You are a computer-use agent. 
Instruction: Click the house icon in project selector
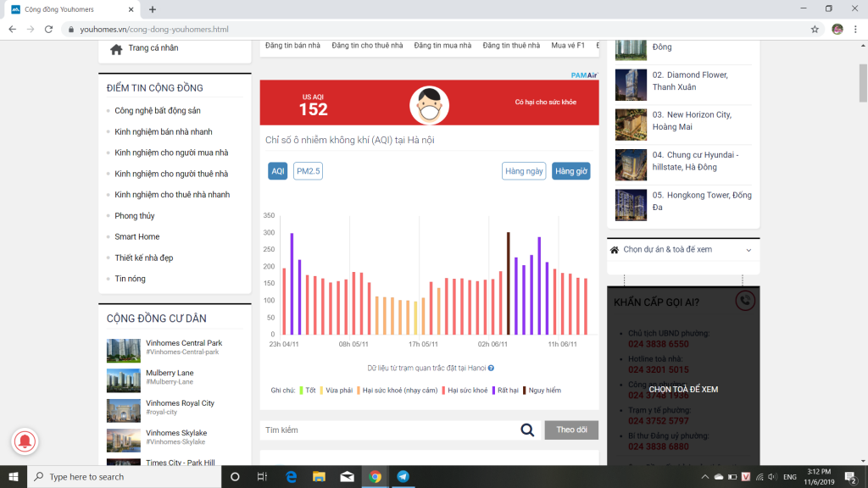615,250
